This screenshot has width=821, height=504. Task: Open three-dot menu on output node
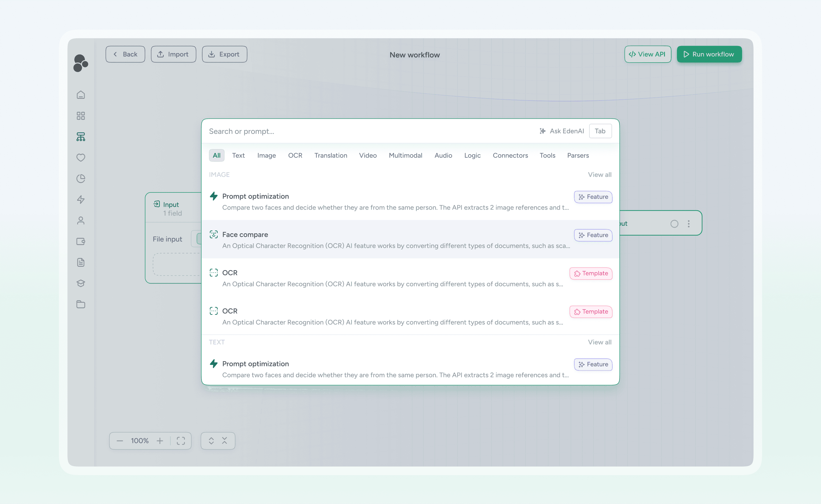pos(689,224)
